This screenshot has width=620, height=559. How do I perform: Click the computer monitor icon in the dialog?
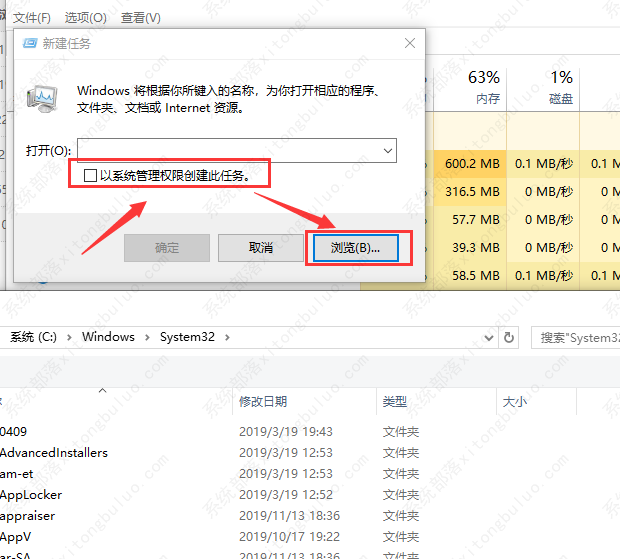pos(42,98)
